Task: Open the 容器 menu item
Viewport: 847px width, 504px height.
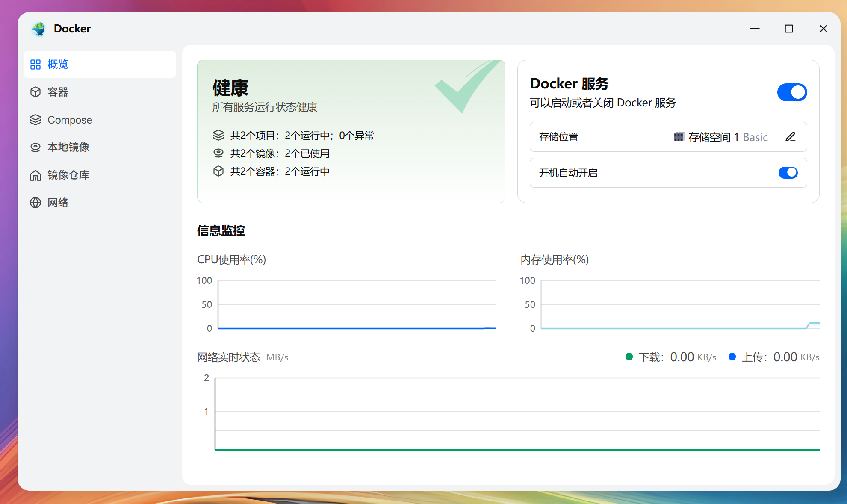Action: (x=58, y=92)
